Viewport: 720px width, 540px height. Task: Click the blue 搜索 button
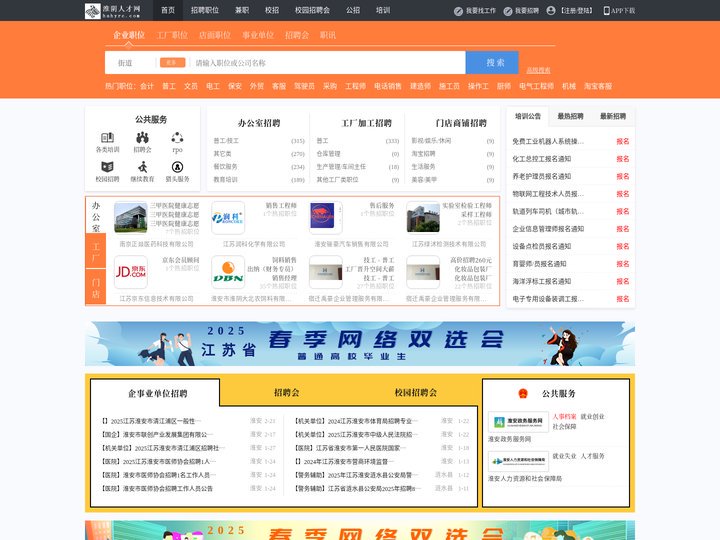[492, 62]
